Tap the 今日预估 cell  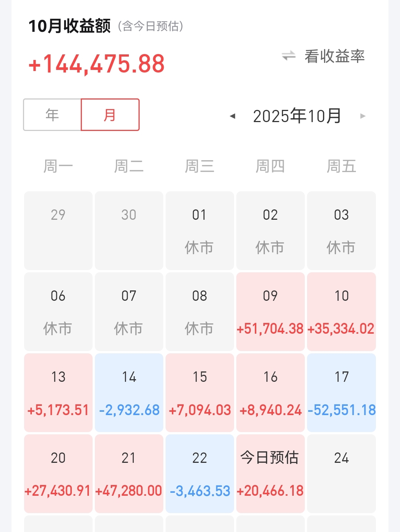click(270, 474)
